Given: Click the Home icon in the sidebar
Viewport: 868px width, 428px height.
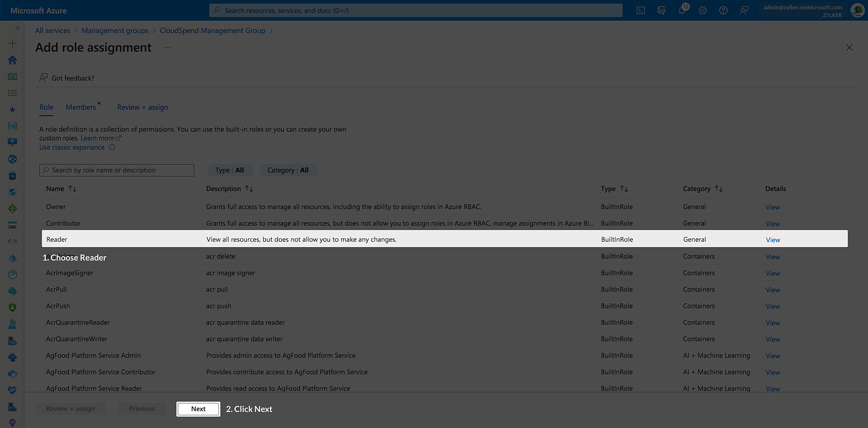Looking at the screenshot, I should click(13, 60).
